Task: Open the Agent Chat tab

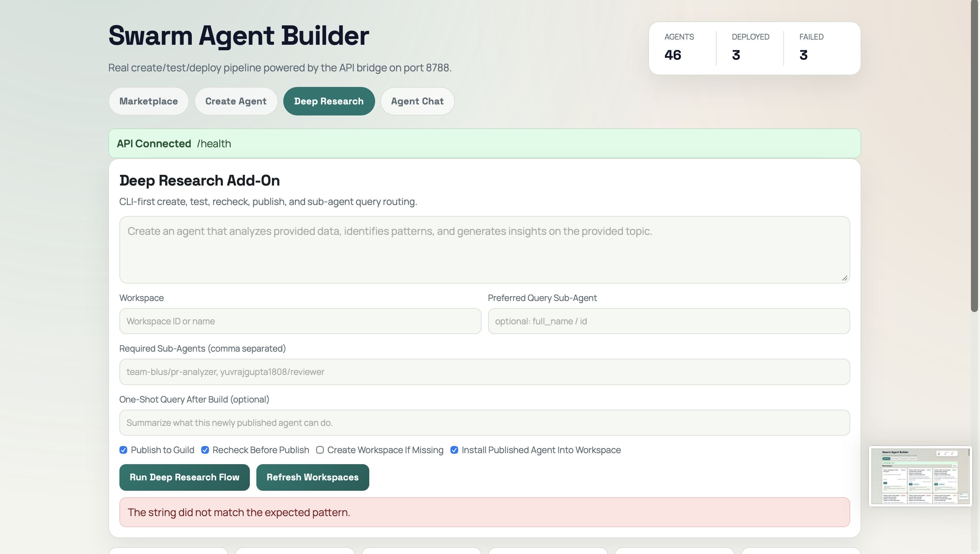Action: (x=417, y=101)
